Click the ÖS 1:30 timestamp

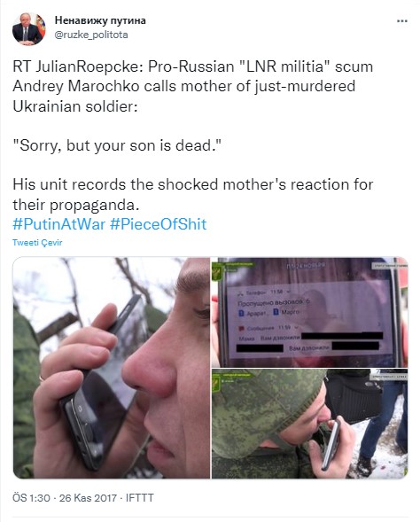31,498
